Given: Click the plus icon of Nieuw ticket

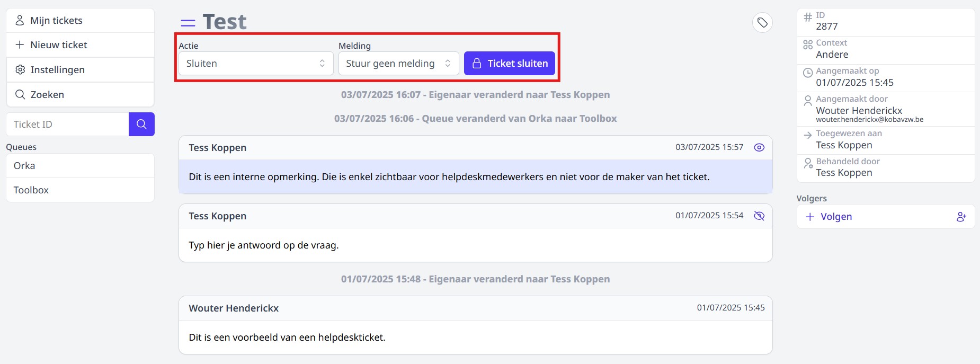Looking at the screenshot, I should (x=20, y=45).
